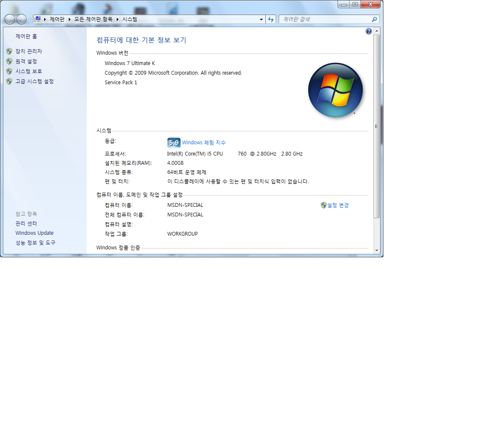Select the 모든 제어판 항목 breadcrumb
The height and width of the screenshot is (427, 504).
coord(93,19)
